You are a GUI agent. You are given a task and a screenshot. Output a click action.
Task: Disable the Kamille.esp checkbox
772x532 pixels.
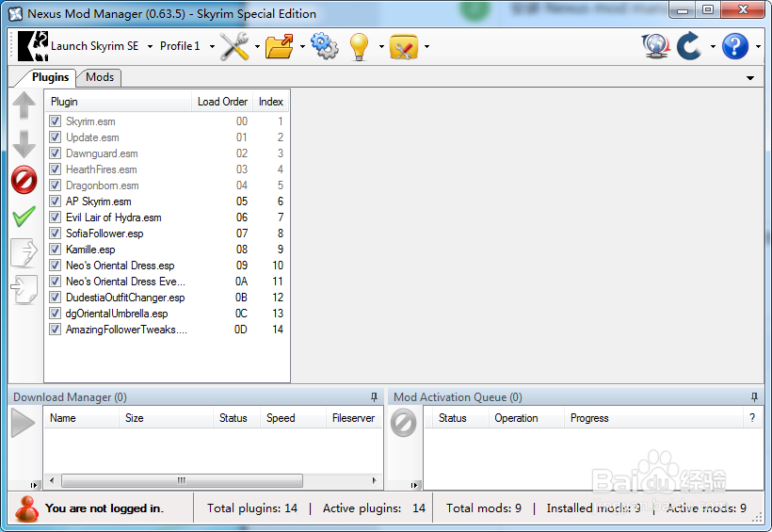coord(56,250)
